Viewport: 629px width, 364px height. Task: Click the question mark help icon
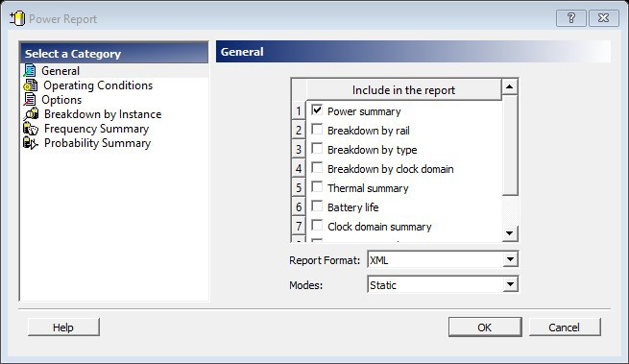point(570,18)
